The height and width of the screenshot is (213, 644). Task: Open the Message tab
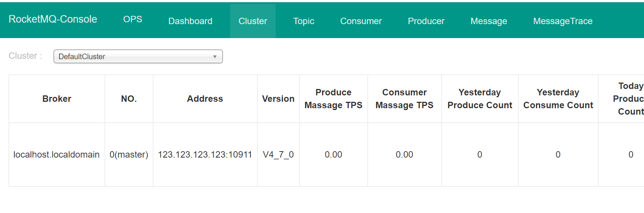click(488, 21)
